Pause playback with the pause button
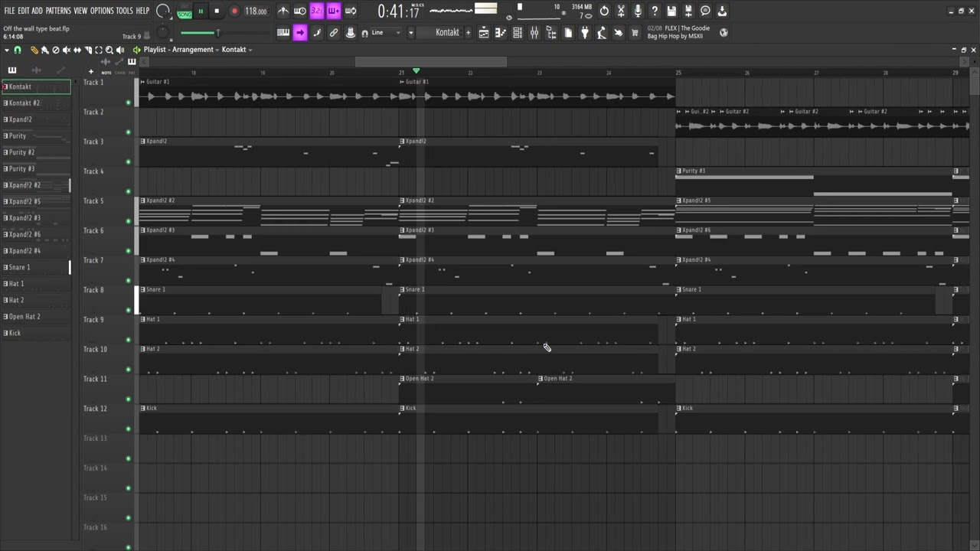The width and height of the screenshot is (980, 551). 201,11
